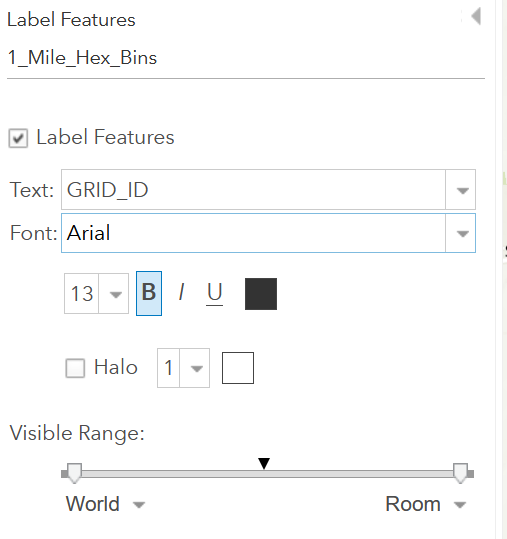Toggle bold formatting for labels
This screenshot has width=507, height=539.
click(x=149, y=293)
